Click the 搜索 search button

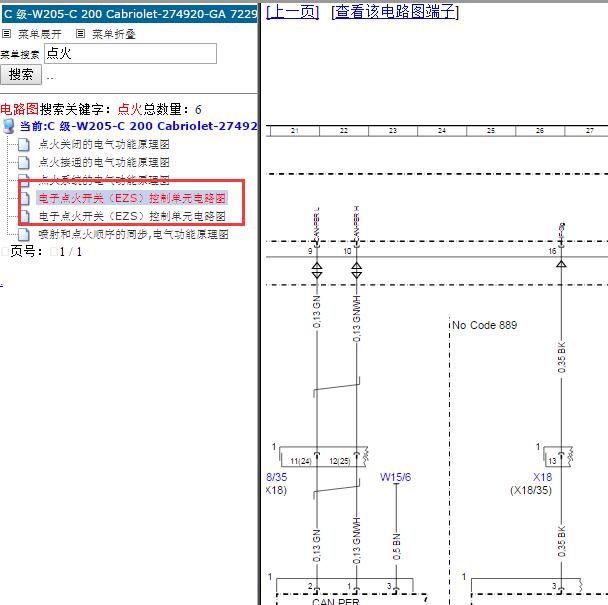point(21,74)
